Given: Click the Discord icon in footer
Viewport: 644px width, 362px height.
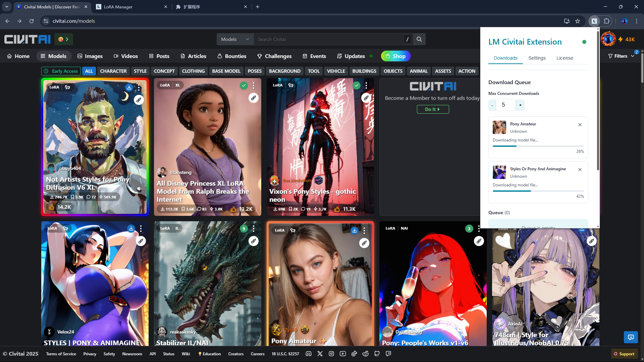Looking at the screenshot, I should (x=309, y=354).
